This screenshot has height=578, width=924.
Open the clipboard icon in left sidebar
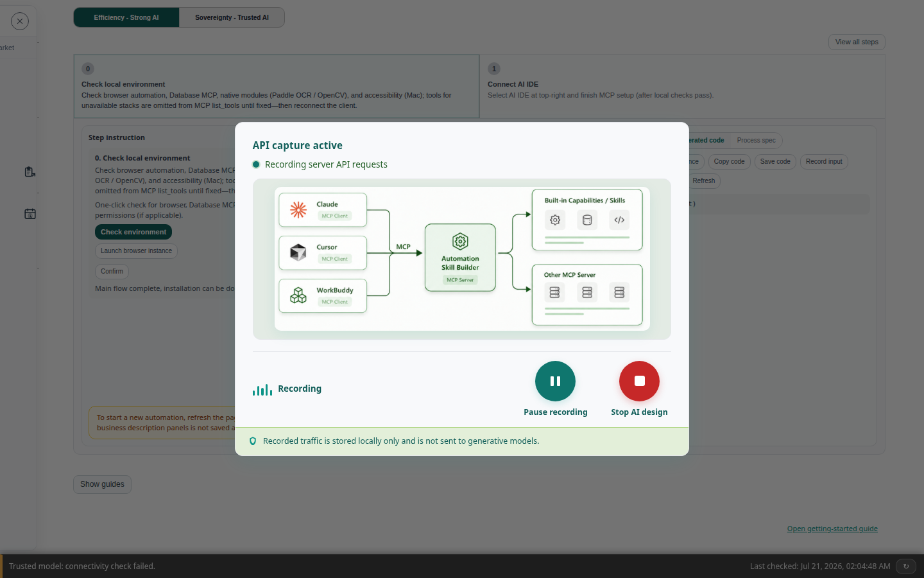pos(30,171)
